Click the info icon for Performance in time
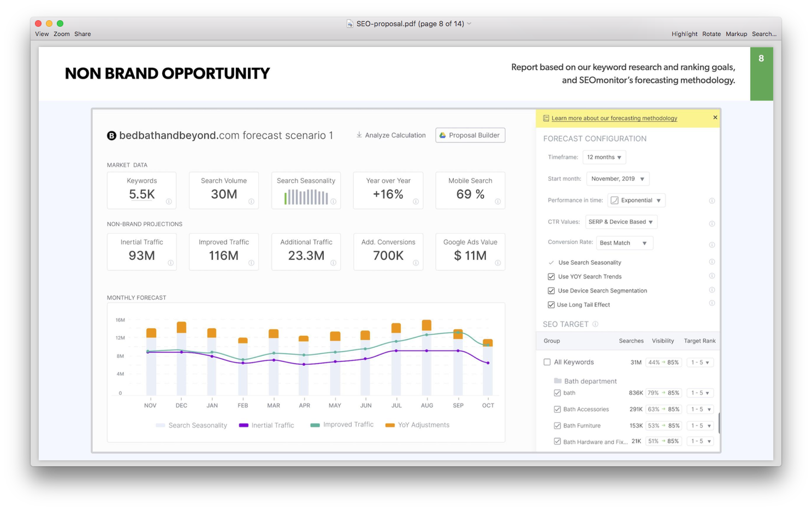Screen dimensions: 812x510 pos(712,201)
